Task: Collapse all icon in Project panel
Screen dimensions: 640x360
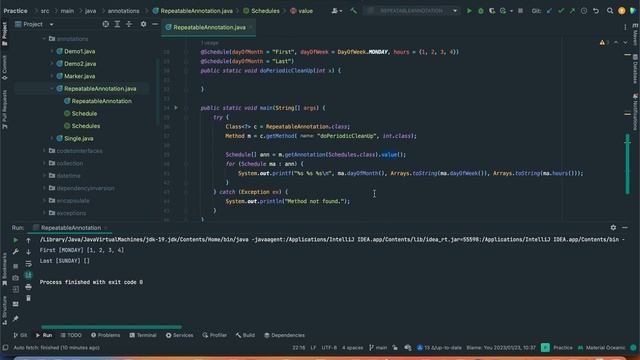Action: (129, 24)
